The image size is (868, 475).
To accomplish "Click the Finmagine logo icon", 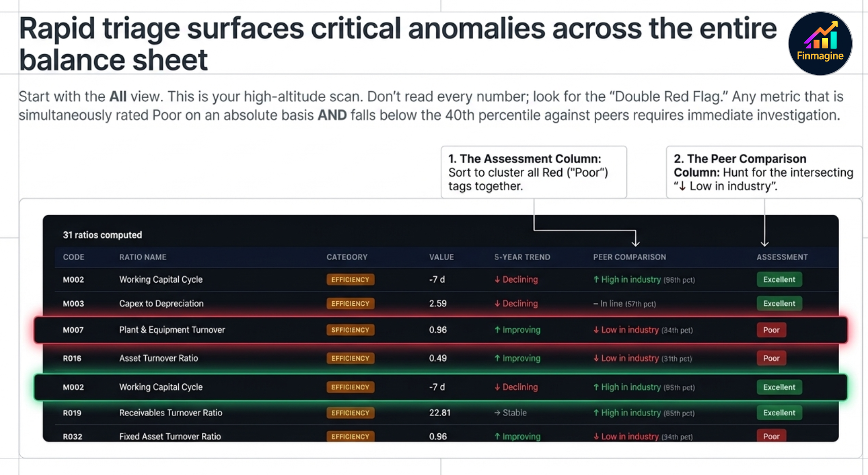I will [x=820, y=43].
